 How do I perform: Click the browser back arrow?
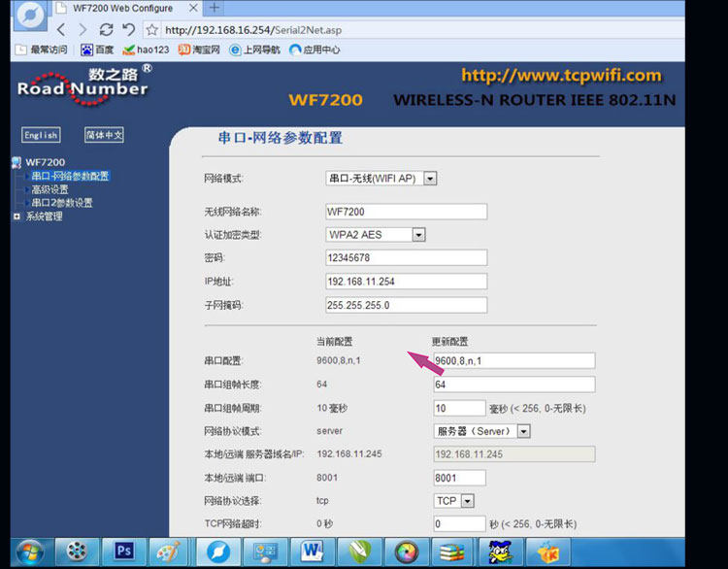pos(61,30)
